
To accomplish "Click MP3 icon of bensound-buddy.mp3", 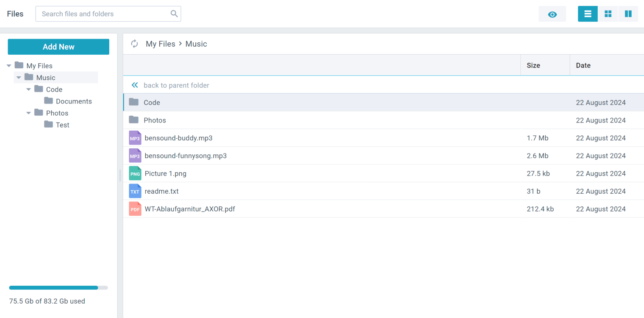I will [x=135, y=138].
